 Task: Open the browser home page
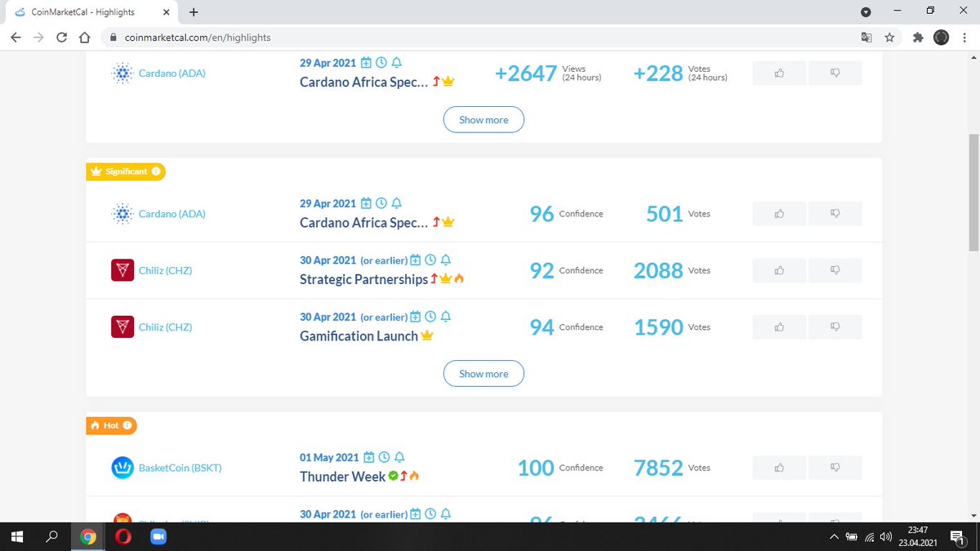pyautogui.click(x=84, y=38)
